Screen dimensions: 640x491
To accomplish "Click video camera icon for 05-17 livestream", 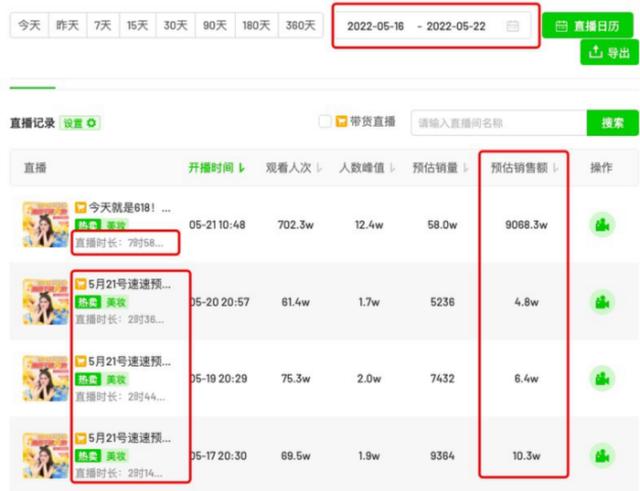I will pyautogui.click(x=602, y=455).
